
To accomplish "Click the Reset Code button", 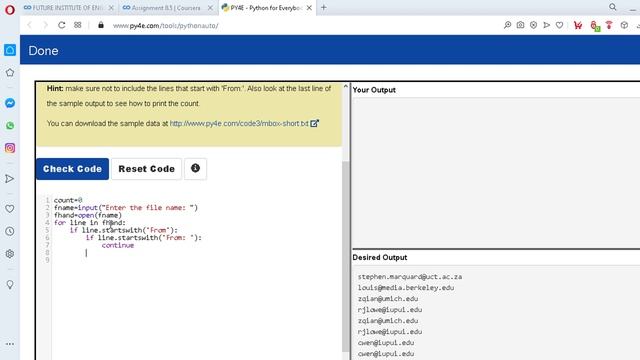I will tap(147, 169).
